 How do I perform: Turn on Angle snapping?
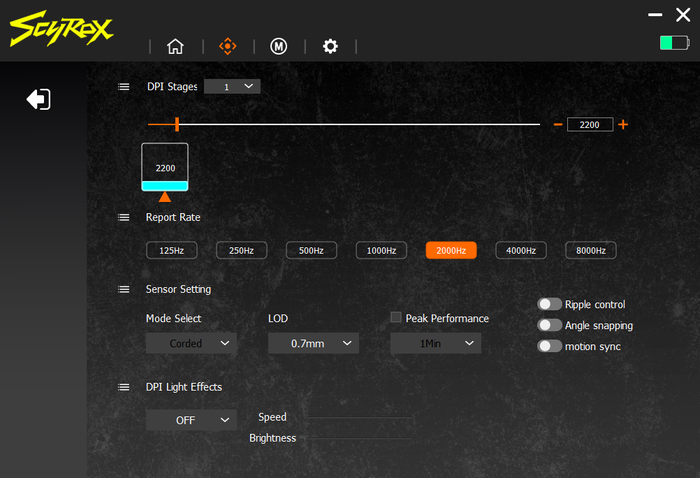[x=549, y=325]
